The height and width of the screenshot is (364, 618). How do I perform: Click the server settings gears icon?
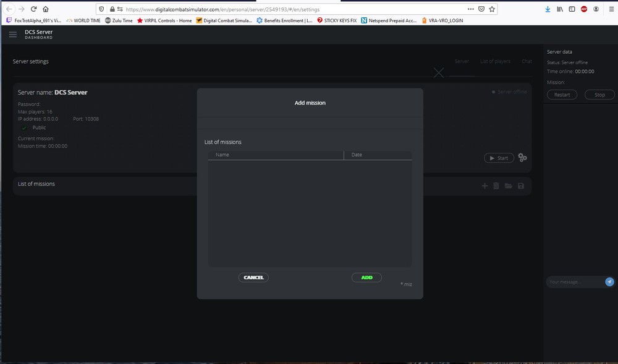523,158
